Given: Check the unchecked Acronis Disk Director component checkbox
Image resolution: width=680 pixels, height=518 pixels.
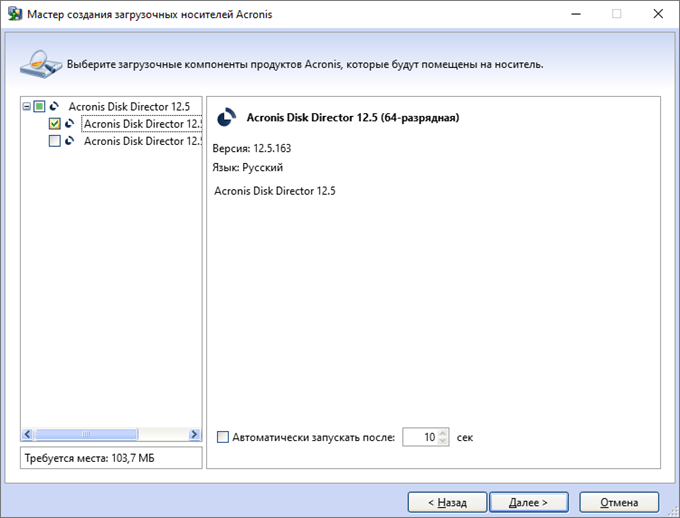Looking at the screenshot, I should tap(55, 141).
